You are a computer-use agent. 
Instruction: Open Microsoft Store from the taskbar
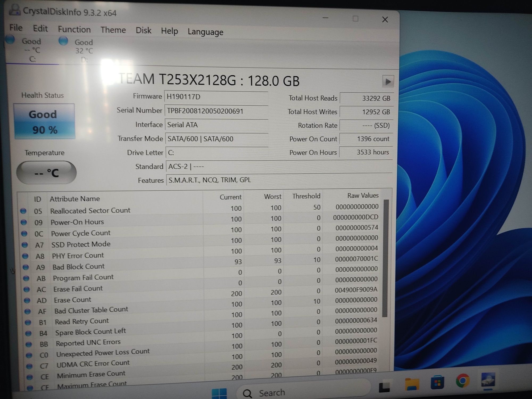click(x=438, y=382)
